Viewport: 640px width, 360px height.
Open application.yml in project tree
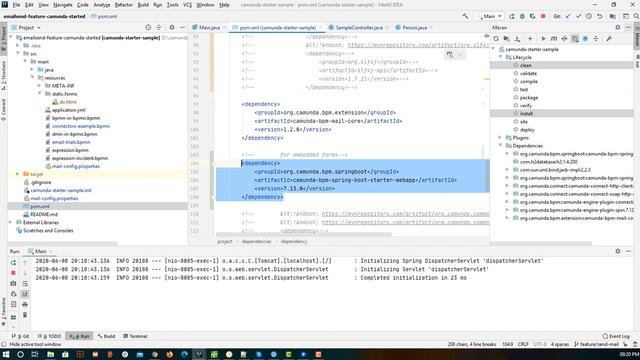click(x=69, y=110)
